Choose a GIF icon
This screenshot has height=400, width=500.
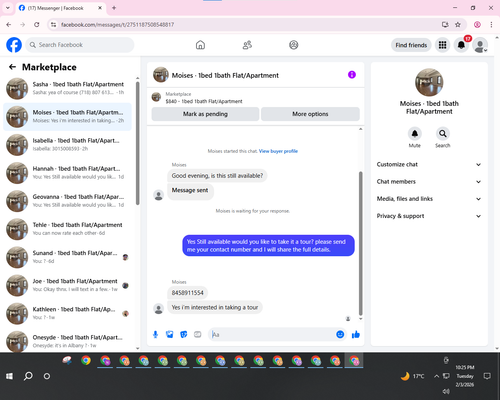[198, 334]
